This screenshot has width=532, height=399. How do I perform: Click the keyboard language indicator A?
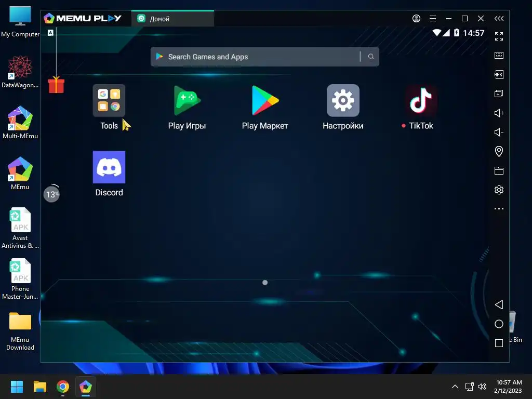pyautogui.click(x=50, y=33)
